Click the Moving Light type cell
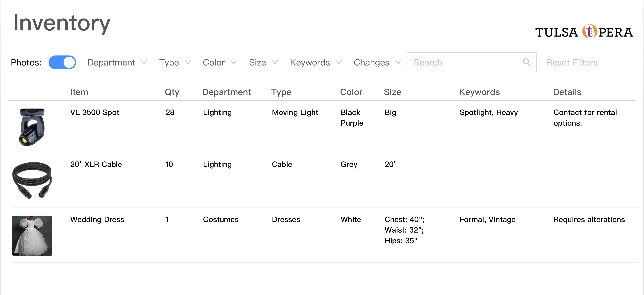Viewport: 644px width, 295px height. click(295, 112)
